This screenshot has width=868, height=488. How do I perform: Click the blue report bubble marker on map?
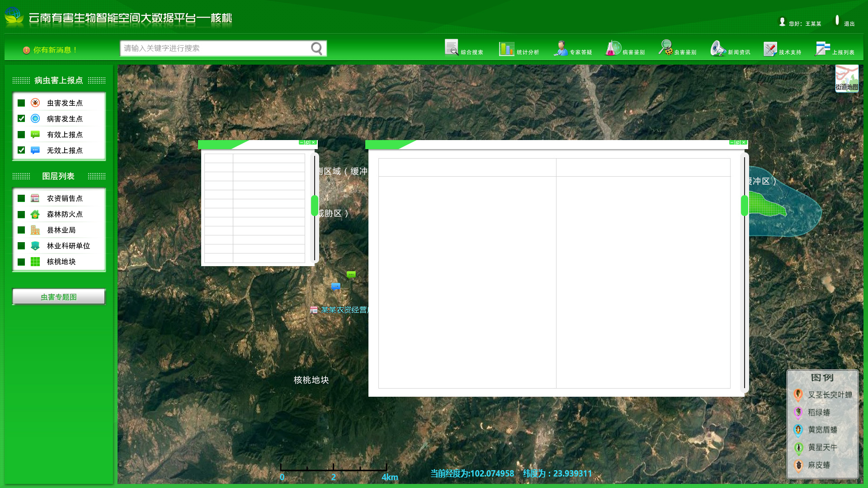pyautogui.click(x=336, y=286)
